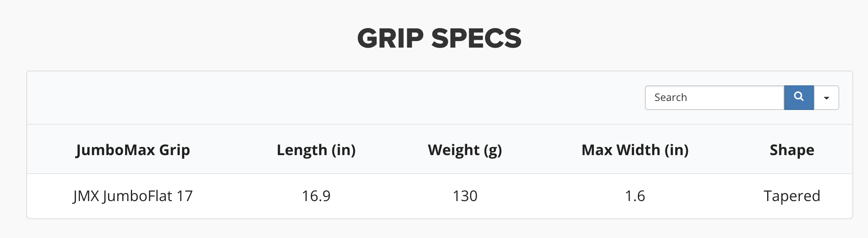868x238 pixels.
Task: Click the Tapered shape cell
Action: click(x=792, y=196)
